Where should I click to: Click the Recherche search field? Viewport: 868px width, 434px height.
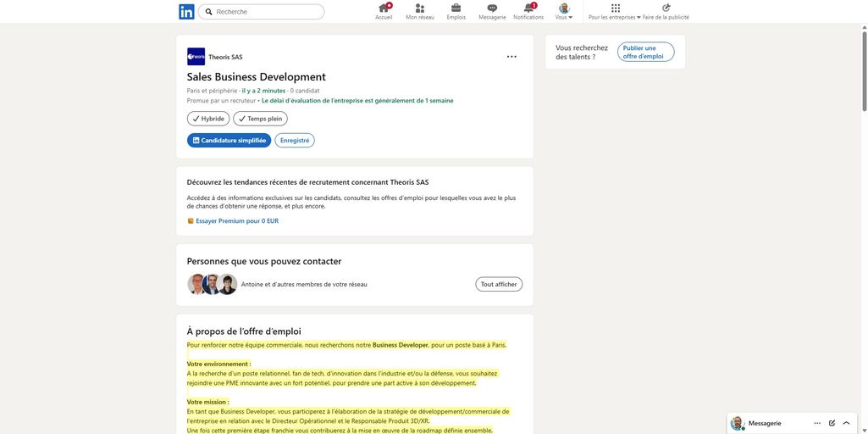pos(267,12)
